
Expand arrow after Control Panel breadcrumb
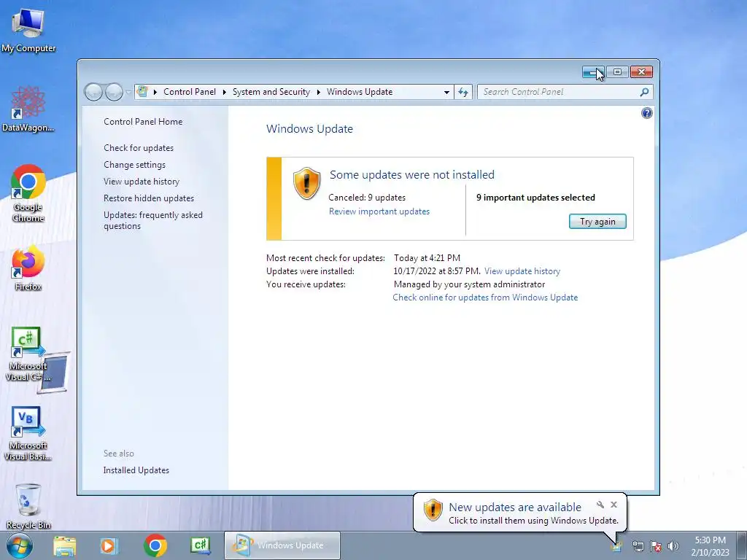tap(225, 92)
